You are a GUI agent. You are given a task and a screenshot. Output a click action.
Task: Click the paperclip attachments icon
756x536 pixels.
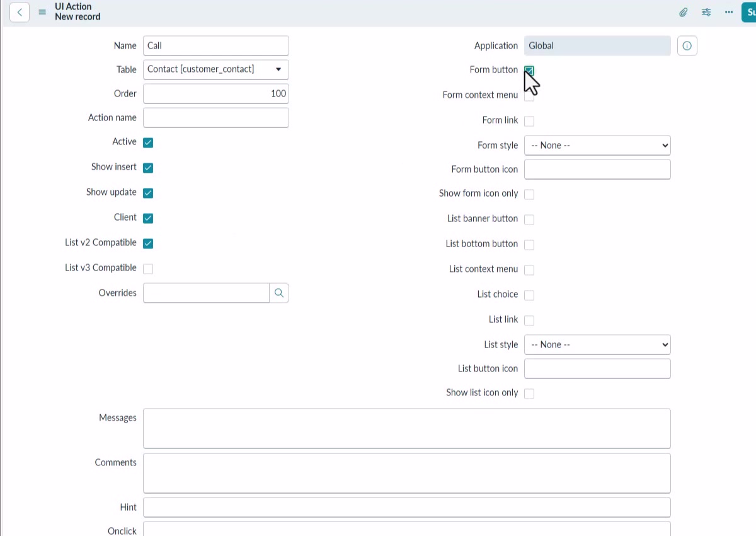coord(683,12)
